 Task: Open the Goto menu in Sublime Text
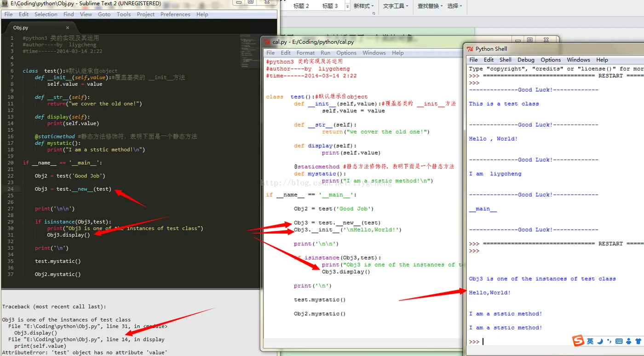coord(104,14)
